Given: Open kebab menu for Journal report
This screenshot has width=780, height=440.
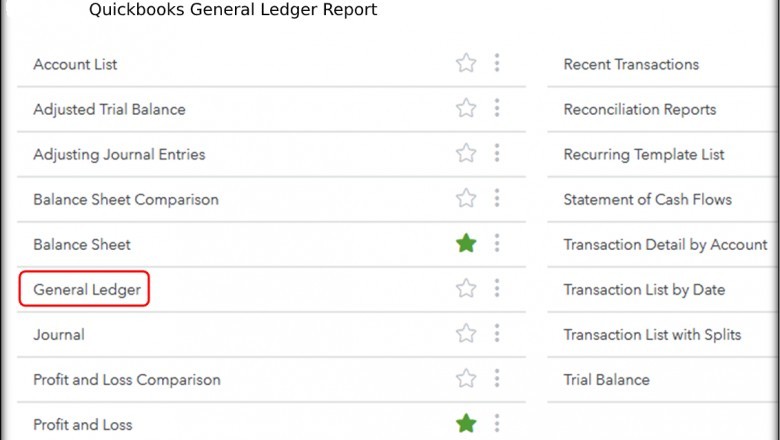Looking at the screenshot, I should pyautogui.click(x=497, y=334).
